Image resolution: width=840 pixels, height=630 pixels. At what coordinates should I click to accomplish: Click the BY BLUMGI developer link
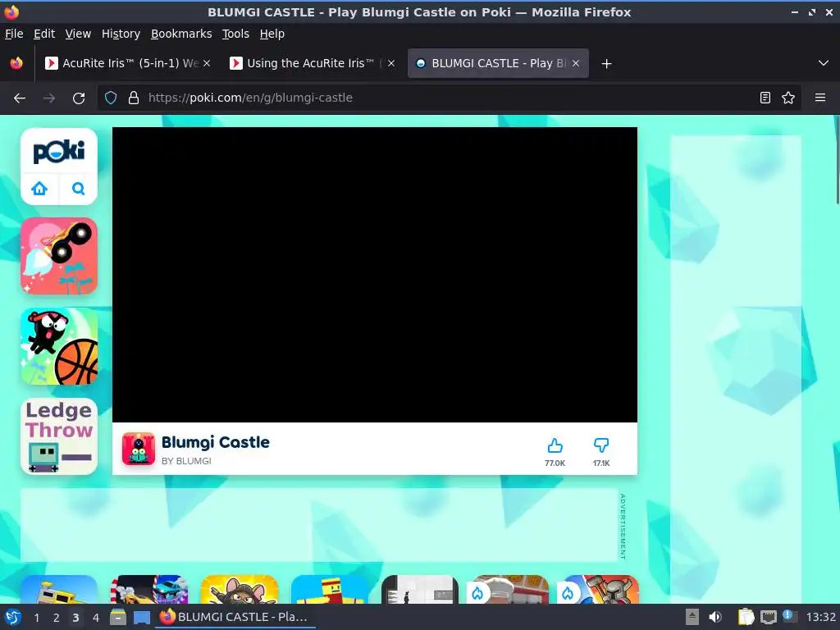(186, 461)
